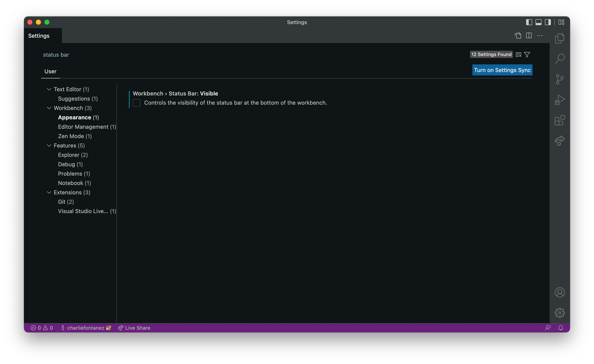Image resolution: width=594 pixels, height=364 pixels.
Task: Open the Run and Debug view
Action: [560, 100]
